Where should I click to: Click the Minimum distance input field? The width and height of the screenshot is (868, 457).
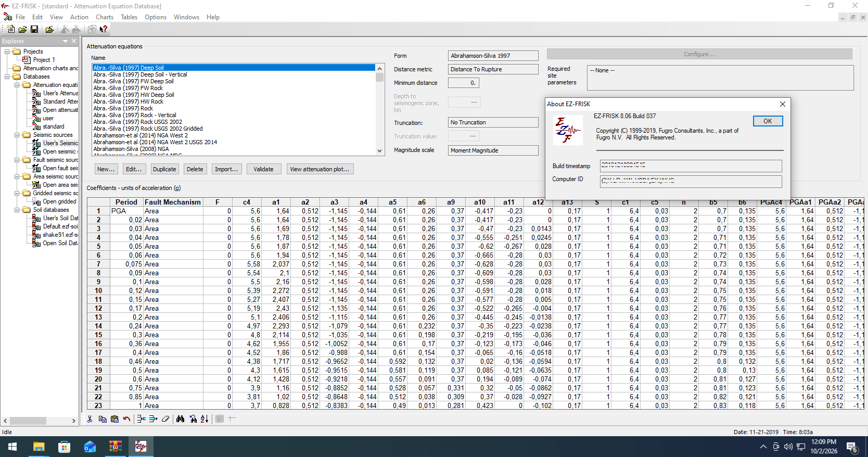point(464,83)
